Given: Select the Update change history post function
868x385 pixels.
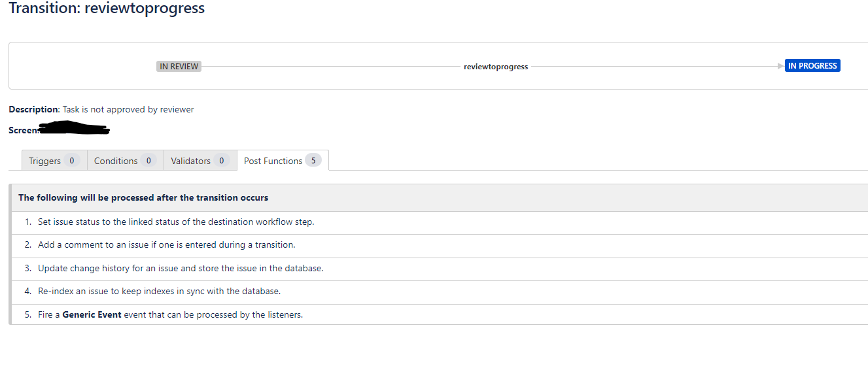Looking at the screenshot, I should pyautogui.click(x=440, y=269).
